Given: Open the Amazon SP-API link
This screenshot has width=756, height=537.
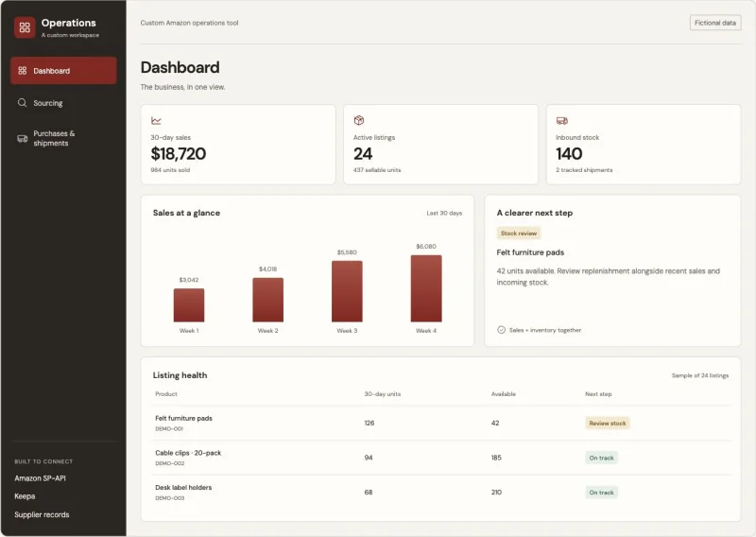Looking at the screenshot, I should click(40, 478).
